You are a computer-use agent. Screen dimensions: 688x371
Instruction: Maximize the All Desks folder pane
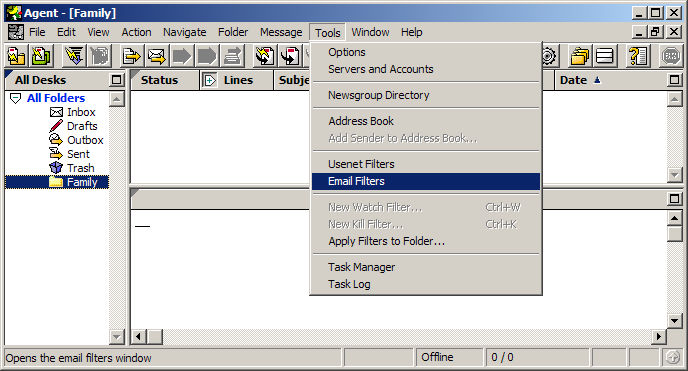click(x=116, y=80)
